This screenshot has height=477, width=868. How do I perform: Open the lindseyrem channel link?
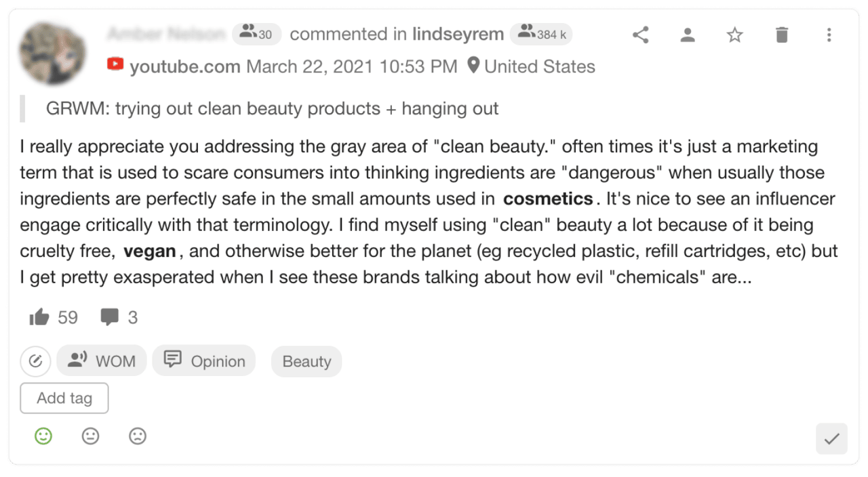(x=458, y=34)
